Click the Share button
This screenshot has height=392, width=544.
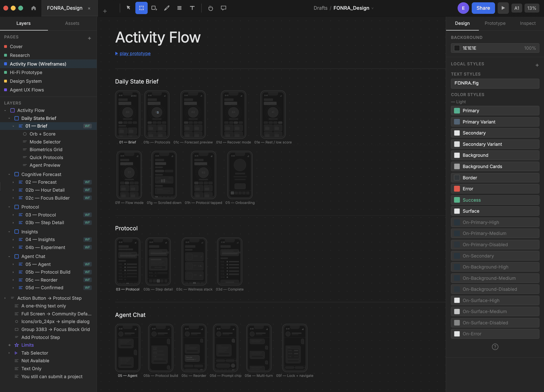[x=483, y=8]
